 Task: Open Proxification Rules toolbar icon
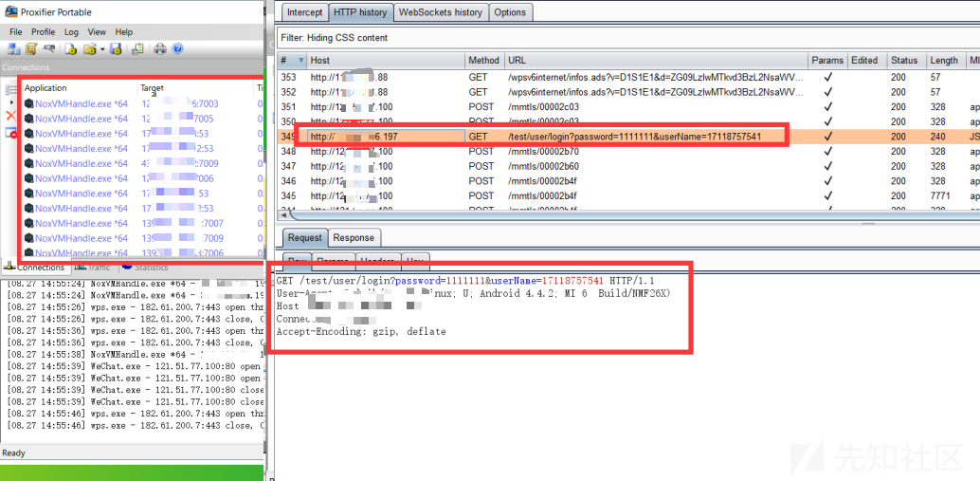31,49
